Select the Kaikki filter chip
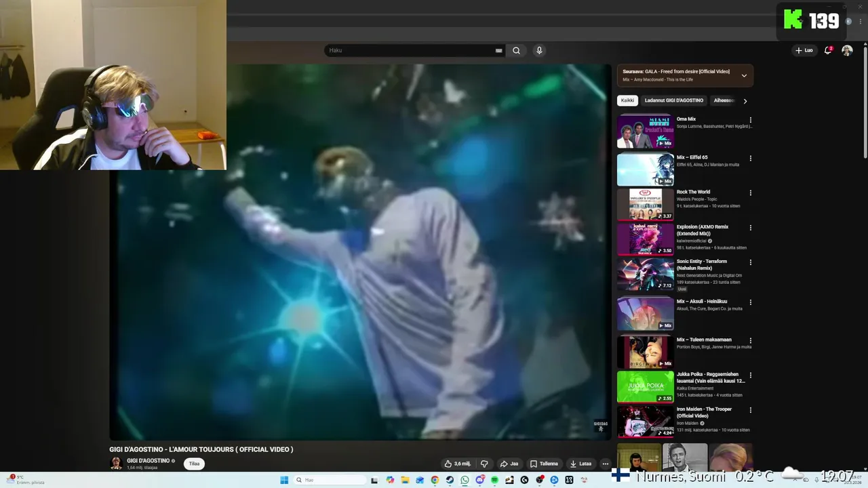 tap(627, 100)
